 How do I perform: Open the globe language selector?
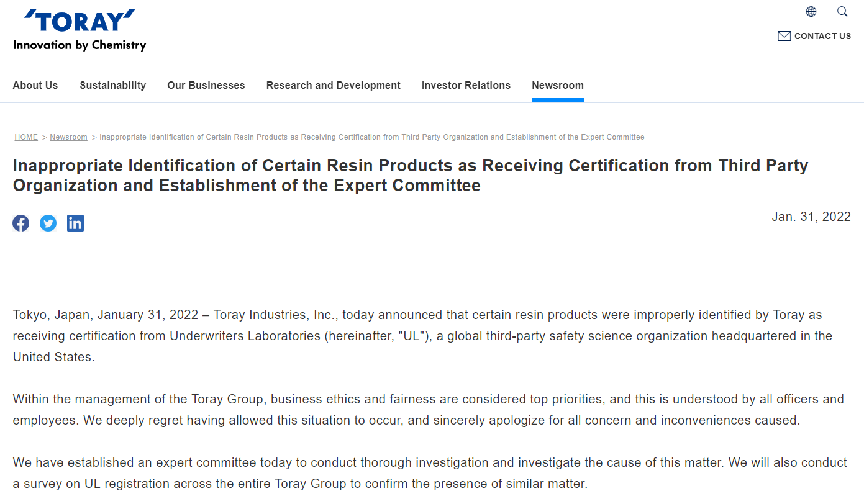(811, 12)
